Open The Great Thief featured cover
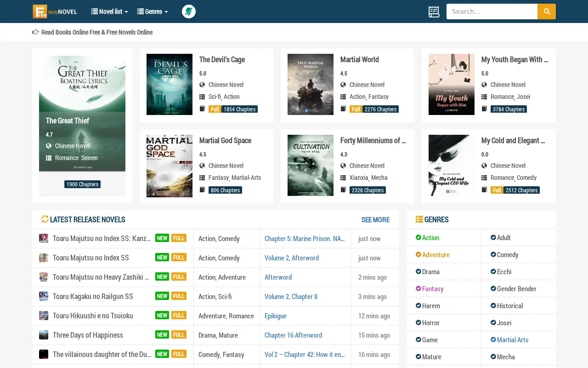Viewport: 588px width, 368px height. [x=82, y=114]
